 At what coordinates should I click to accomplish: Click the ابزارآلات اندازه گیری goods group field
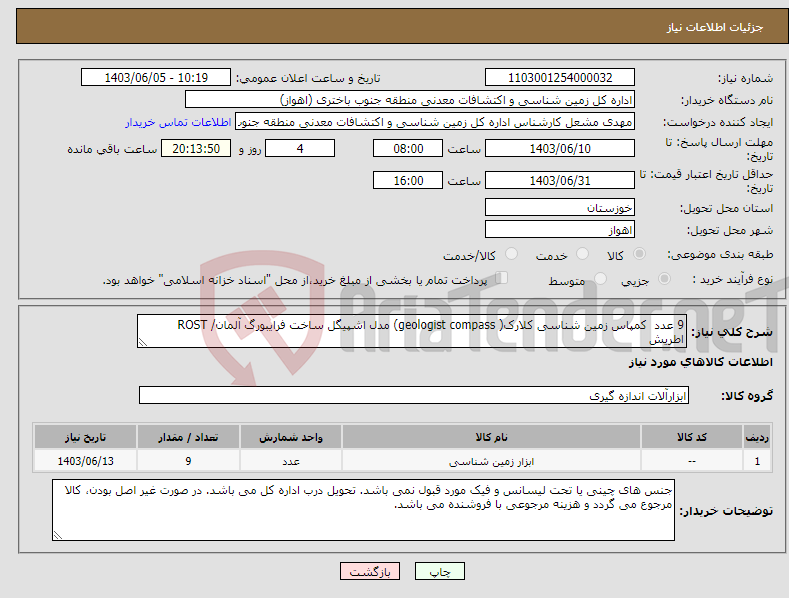click(414, 395)
